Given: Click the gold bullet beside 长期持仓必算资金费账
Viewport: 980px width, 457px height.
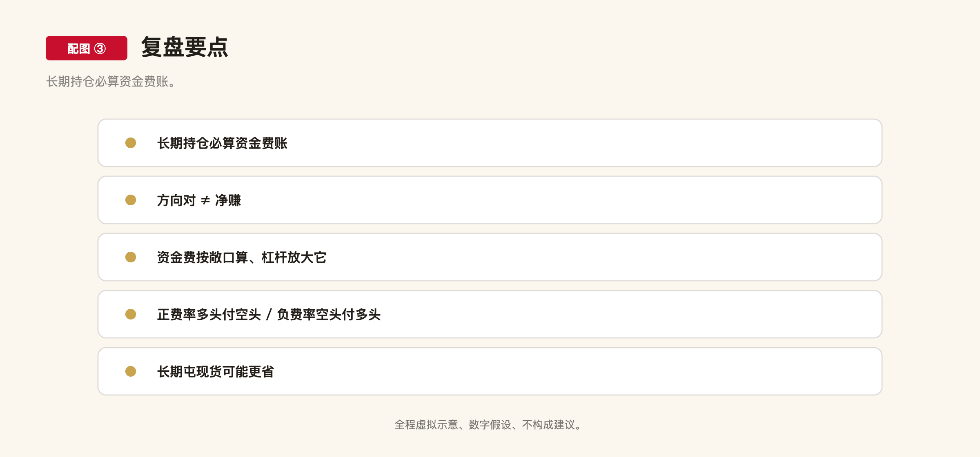Looking at the screenshot, I should pyautogui.click(x=131, y=143).
